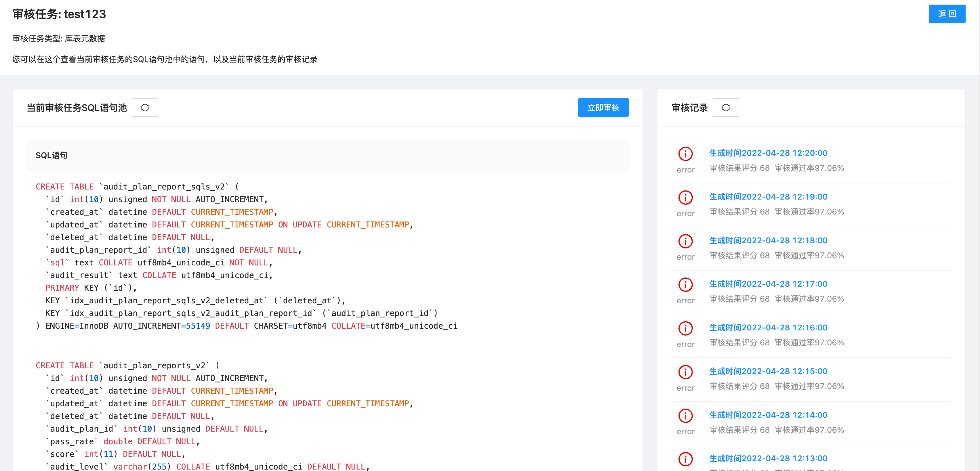980x471 pixels.
Task: Refresh the SQL statement pool panel
Action: [x=145, y=108]
